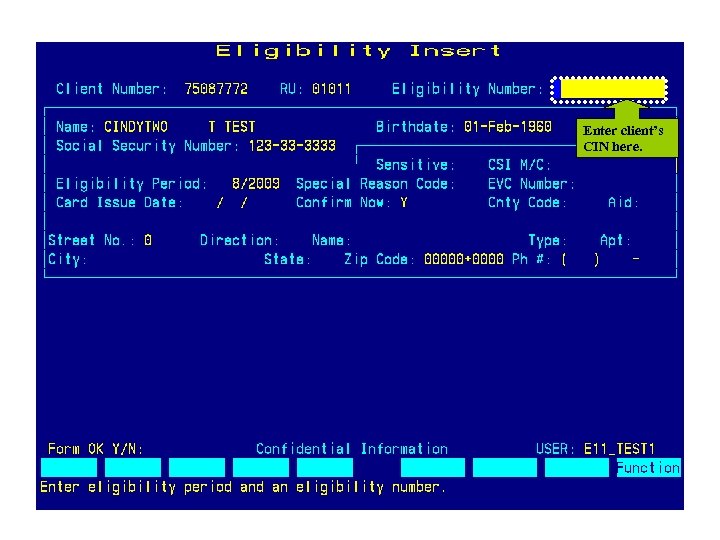Click the Aid label
Screen dimensions: 720x540
623,202
